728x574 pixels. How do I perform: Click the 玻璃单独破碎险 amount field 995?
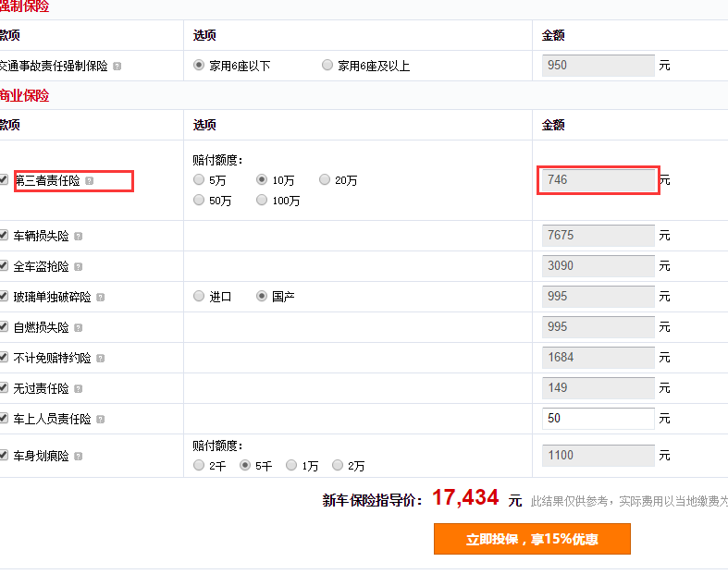pyautogui.click(x=598, y=297)
